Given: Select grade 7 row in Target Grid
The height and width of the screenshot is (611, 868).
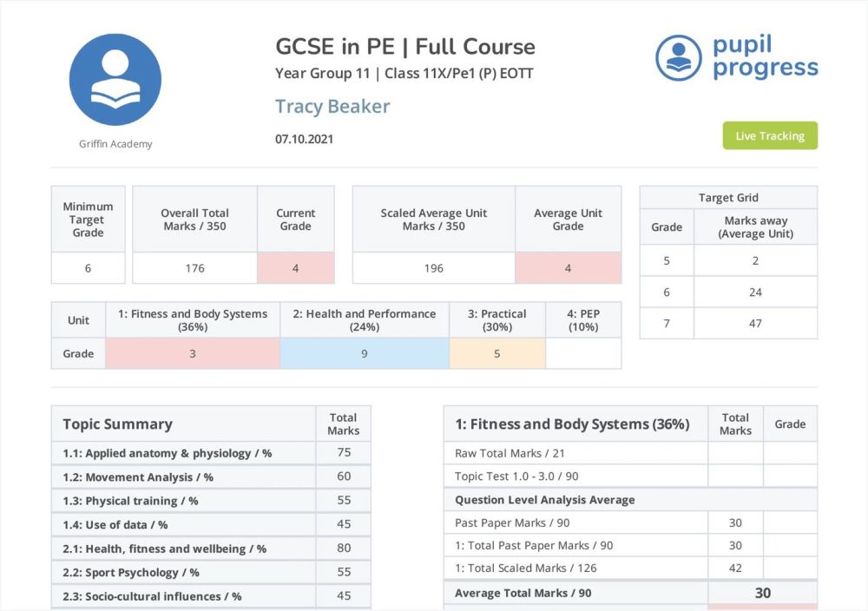Looking at the screenshot, I should tap(728, 323).
